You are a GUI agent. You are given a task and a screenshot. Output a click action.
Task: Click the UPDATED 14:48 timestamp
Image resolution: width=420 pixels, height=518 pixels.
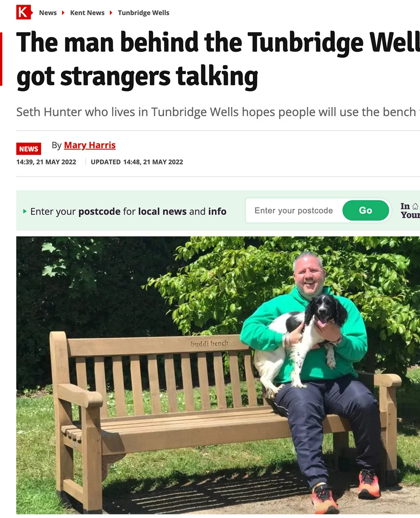tap(137, 162)
